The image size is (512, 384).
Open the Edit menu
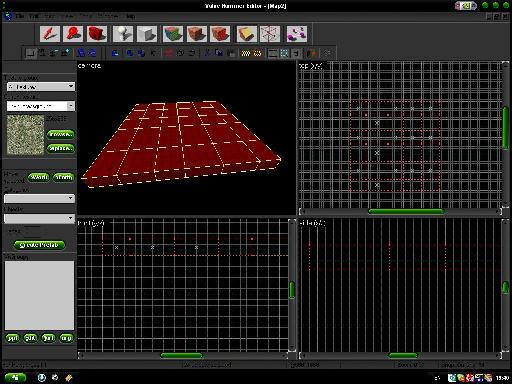(x=34, y=16)
